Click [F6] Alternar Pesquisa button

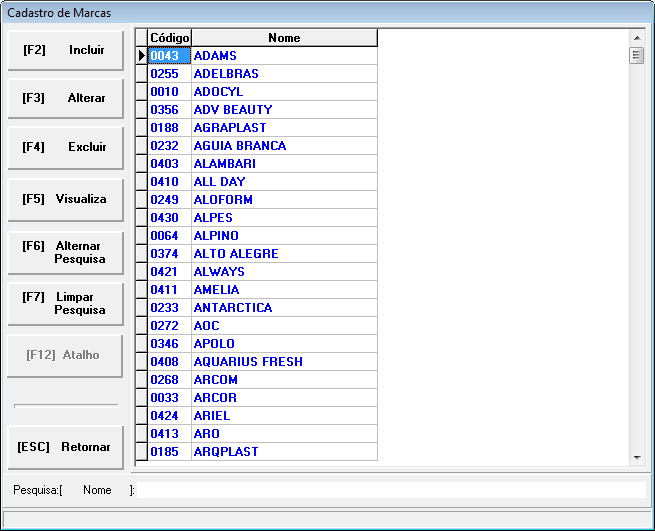pos(66,252)
